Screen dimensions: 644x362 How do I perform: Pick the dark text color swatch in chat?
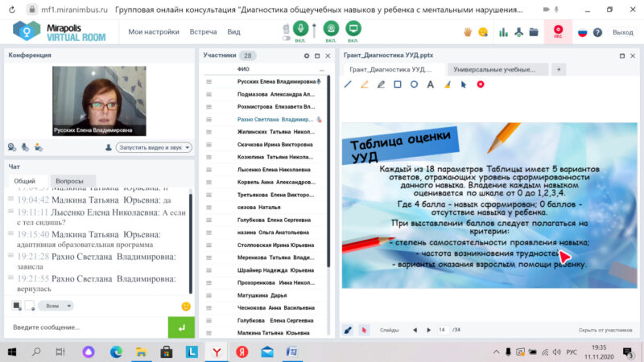(x=16, y=306)
